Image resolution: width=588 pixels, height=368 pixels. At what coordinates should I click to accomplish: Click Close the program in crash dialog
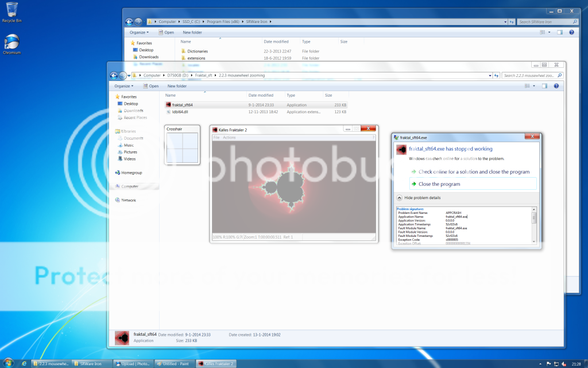pyautogui.click(x=439, y=184)
